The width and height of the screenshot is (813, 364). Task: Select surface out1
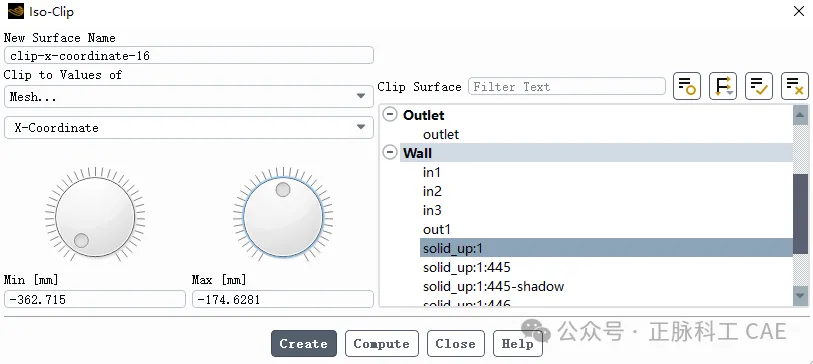(437, 229)
